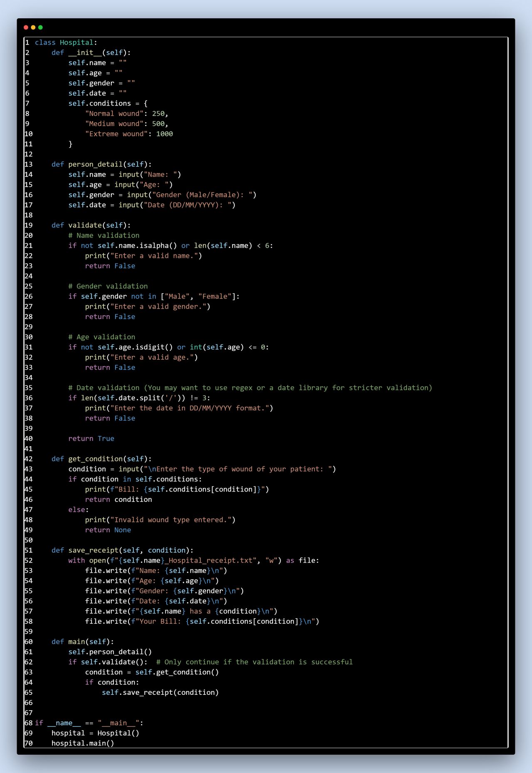This screenshot has width=532, height=773.
Task: Click the "class Hospital:" declaration on line 1
Action: pyautogui.click(x=66, y=42)
